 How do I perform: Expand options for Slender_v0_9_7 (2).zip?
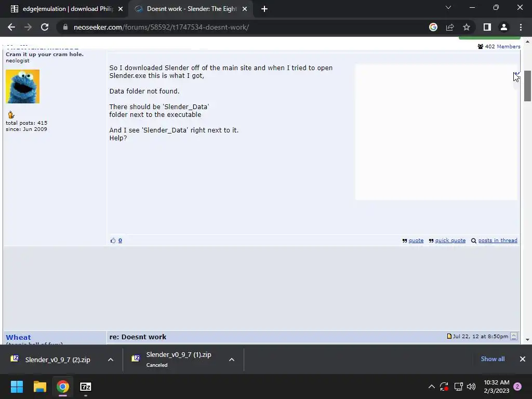coord(111,360)
